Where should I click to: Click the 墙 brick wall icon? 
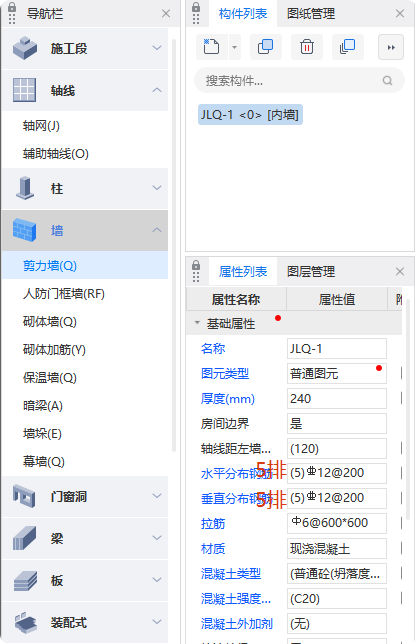25,230
